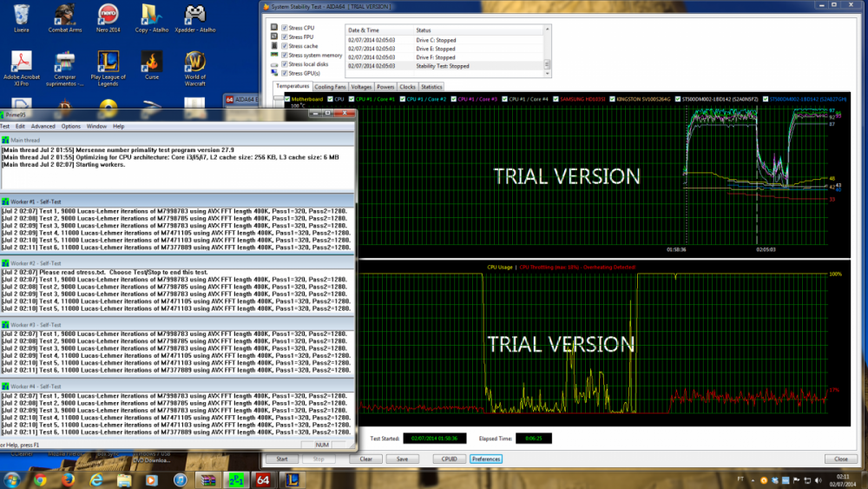Switch to the Statistics tab
This screenshot has height=489, width=868.
tap(431, 87)
